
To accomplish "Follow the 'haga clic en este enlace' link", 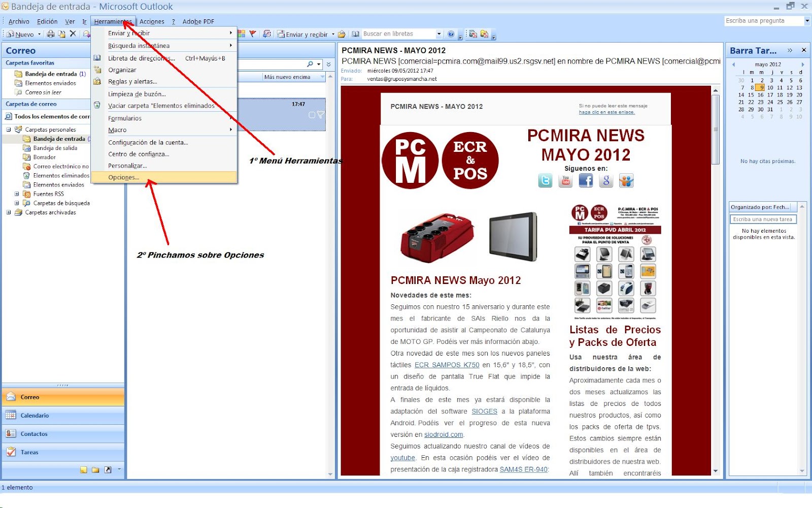I will point(606,112).
